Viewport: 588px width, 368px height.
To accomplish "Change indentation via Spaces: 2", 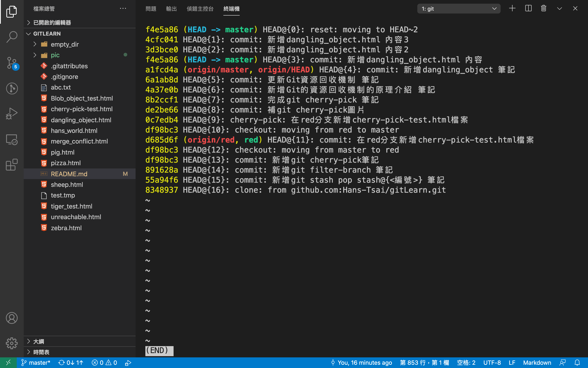I will click(466, 363).
